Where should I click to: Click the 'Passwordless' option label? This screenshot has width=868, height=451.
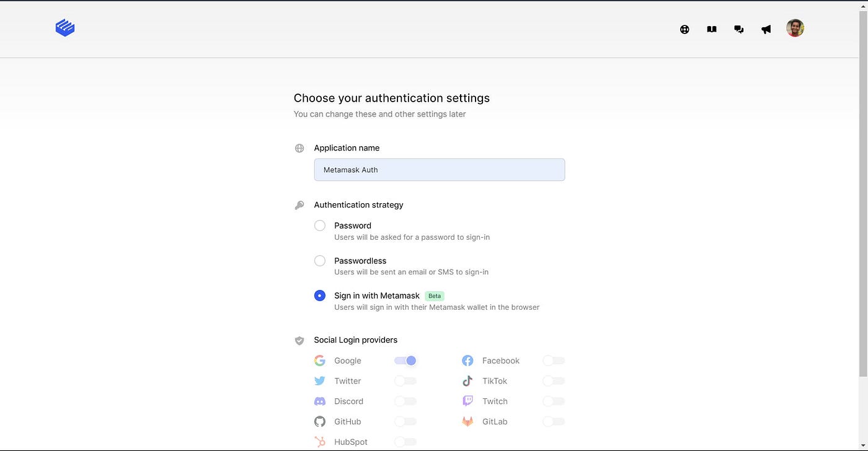pos(360,261)
